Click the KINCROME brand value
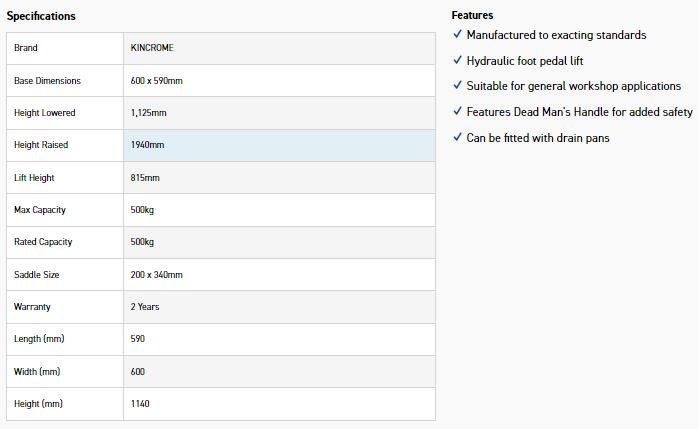 click(x=152, y=48)
